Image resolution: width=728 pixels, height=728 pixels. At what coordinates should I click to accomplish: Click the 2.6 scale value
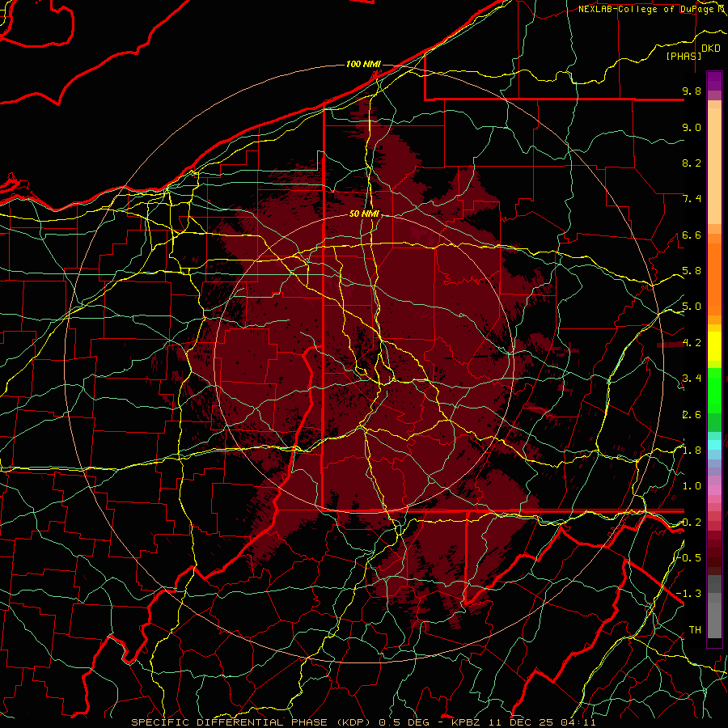tap(692, 415)
